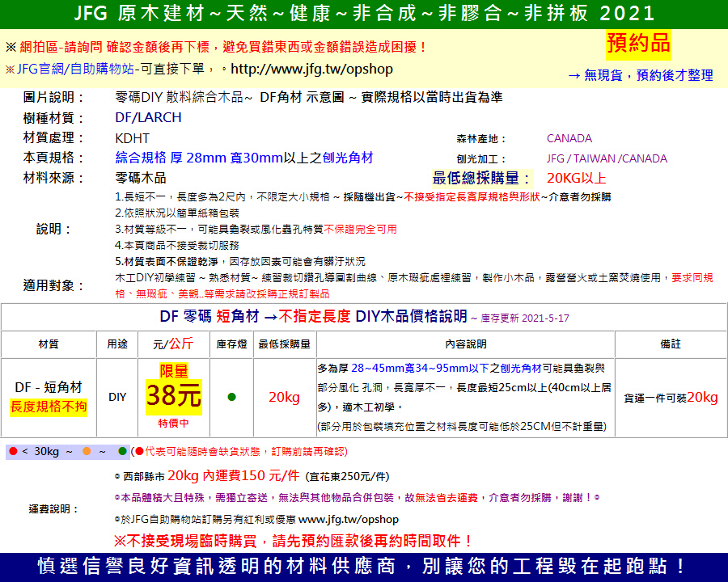The width and height of the screenshot is (728, 582).
Task: Click the 'JFG / TAIWAN /CANADA' processing value
Action: coord(607,158)
